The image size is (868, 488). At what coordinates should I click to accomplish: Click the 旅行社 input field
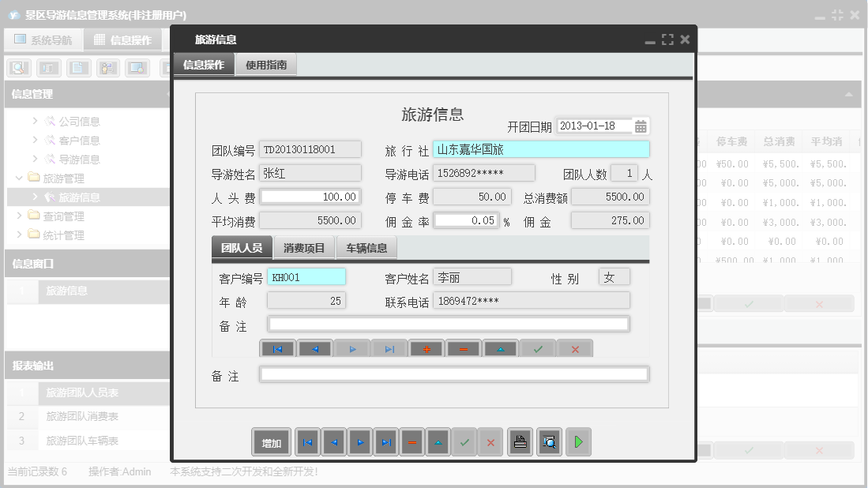click(541, 150)
